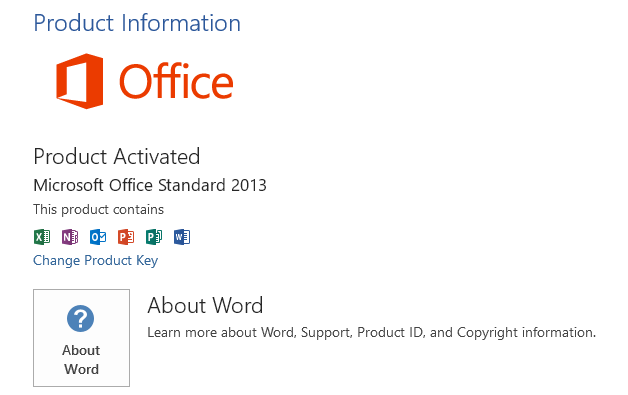Click the Product Activated status text

coord(117,156)
